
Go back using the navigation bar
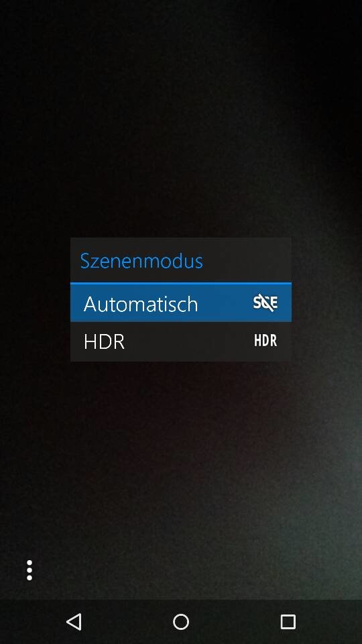(x=74, y=622)
